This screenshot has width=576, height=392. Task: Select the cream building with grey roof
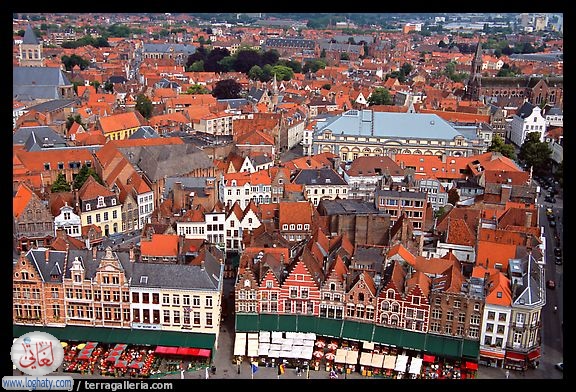click(175, 298)
